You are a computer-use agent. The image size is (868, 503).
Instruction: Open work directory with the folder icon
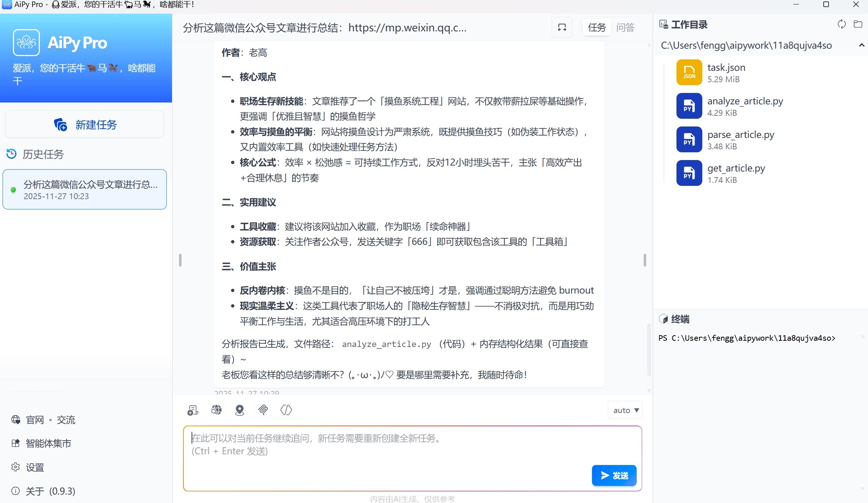[858, 24]
